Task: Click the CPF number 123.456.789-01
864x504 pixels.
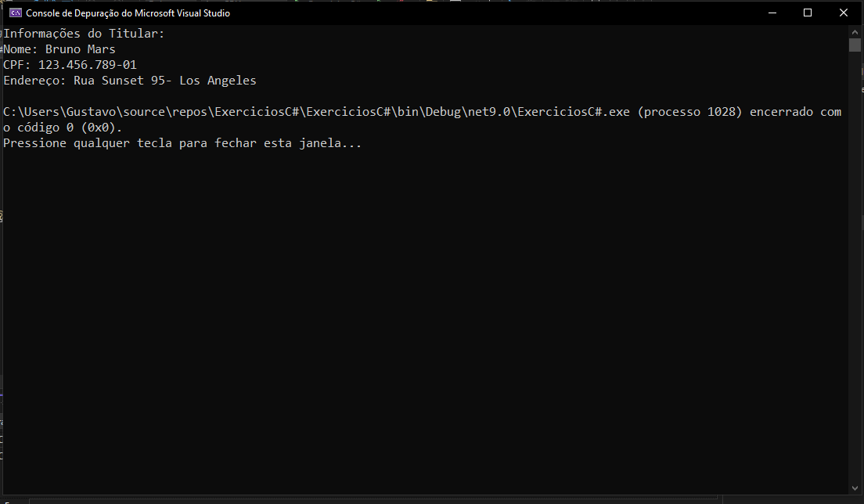Action: pyautogui.click(x=87, y=65)
